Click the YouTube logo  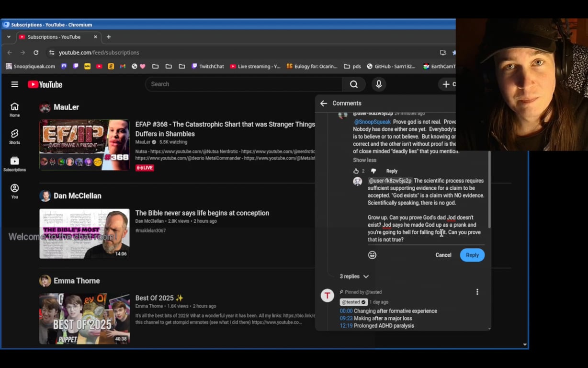45,84
